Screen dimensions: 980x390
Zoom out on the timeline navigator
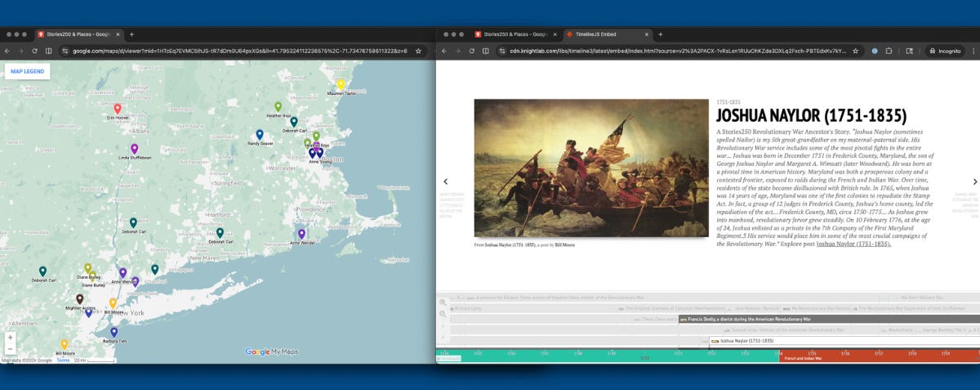[443, 314]
